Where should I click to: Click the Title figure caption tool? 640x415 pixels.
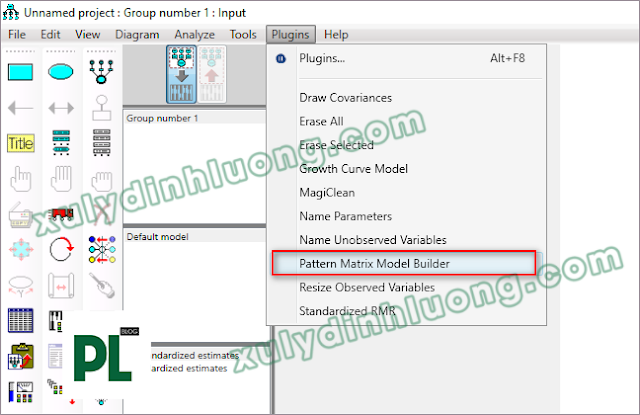tap(20, 143)
